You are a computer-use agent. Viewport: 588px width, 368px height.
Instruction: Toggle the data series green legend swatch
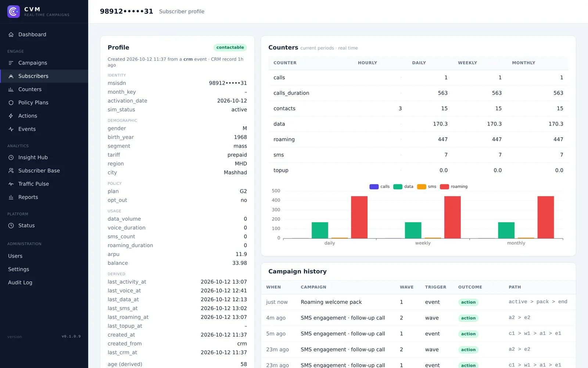point(398,187)
